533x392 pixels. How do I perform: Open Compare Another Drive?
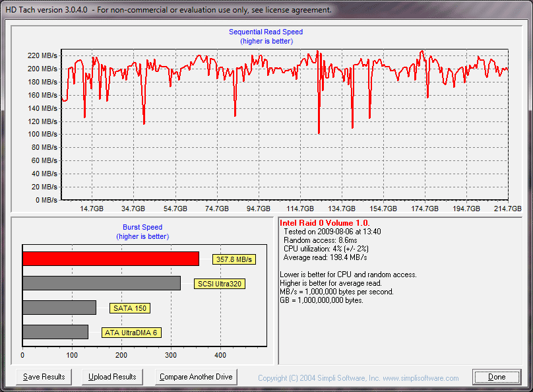pos(196,377)
